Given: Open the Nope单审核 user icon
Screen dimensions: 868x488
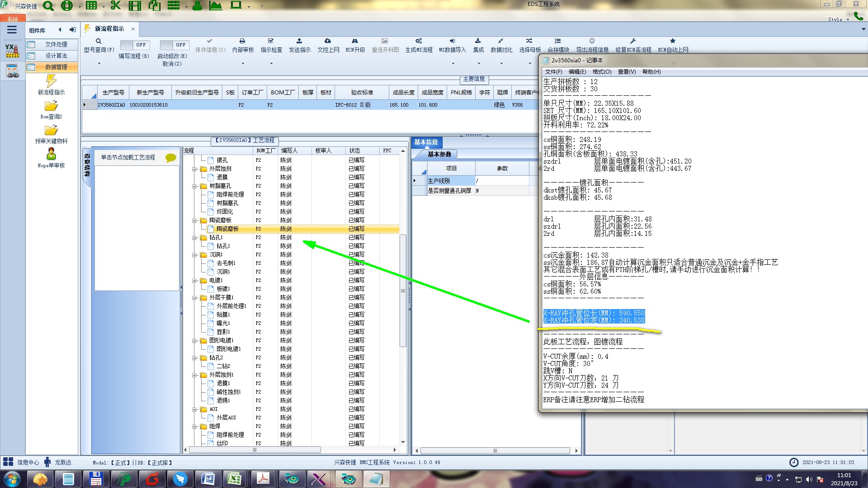Looking at the screenshot, I should tap(51, 154).
